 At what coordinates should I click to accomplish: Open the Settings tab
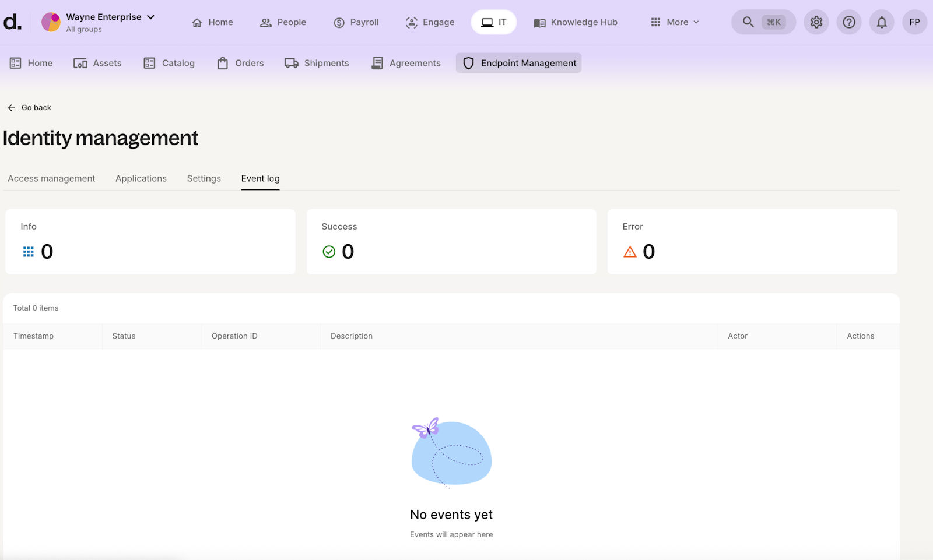point(204,178)
